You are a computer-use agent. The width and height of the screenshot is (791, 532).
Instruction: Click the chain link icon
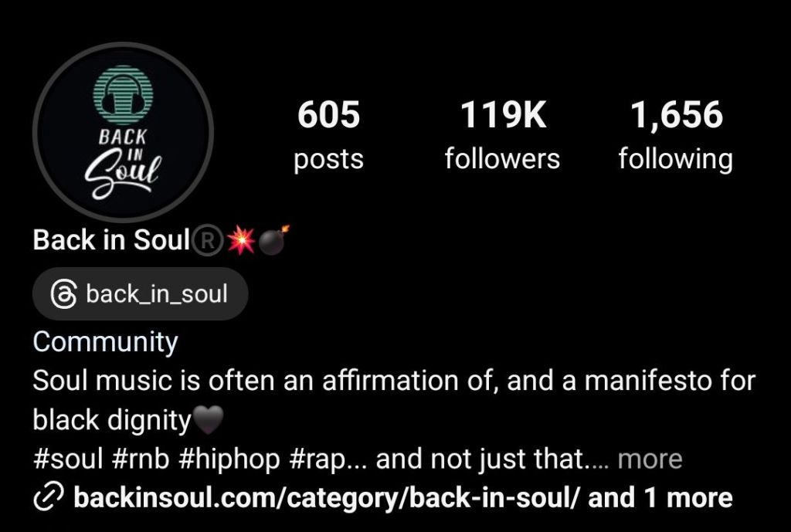tap(49, 497)
